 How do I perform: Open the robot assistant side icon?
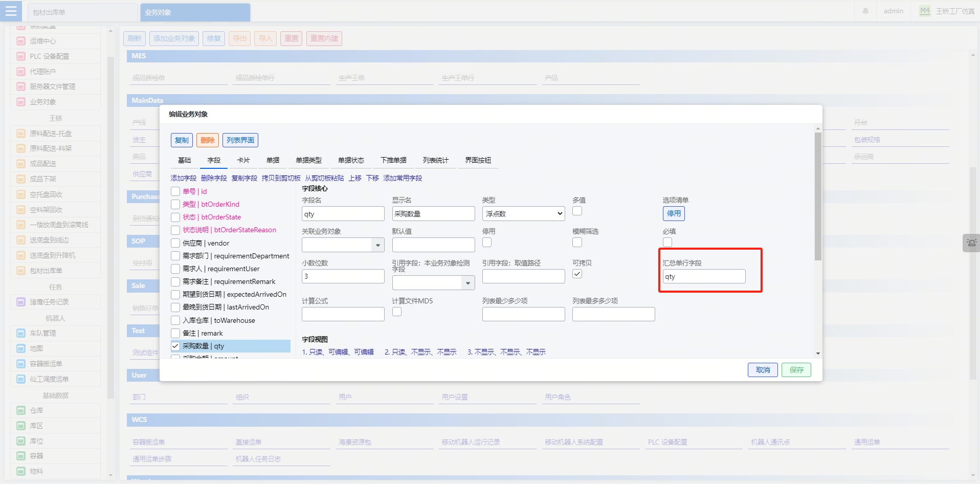[x=971, y=243]
